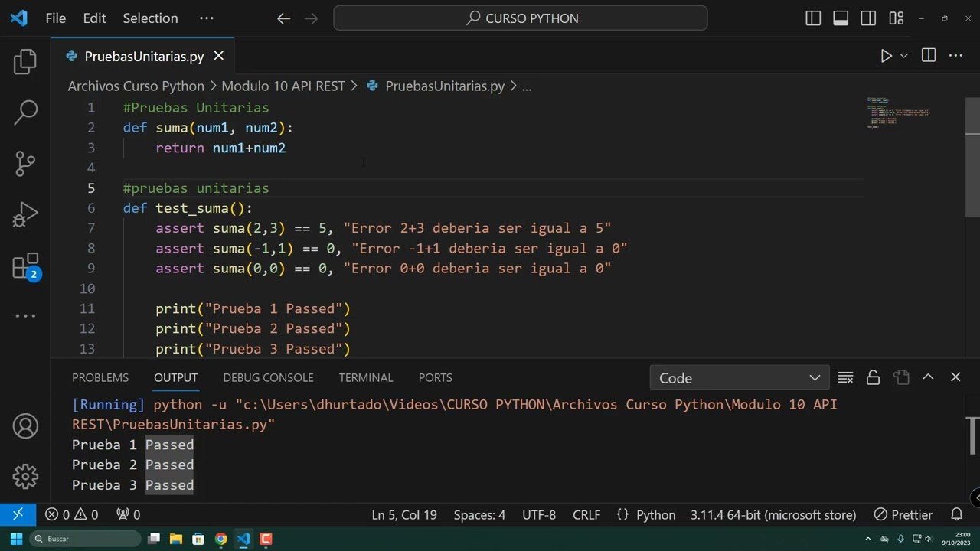Switch to the PORTS tab
Image resolution: width=980 pixels, height=551 pixels.
[435, 377]
